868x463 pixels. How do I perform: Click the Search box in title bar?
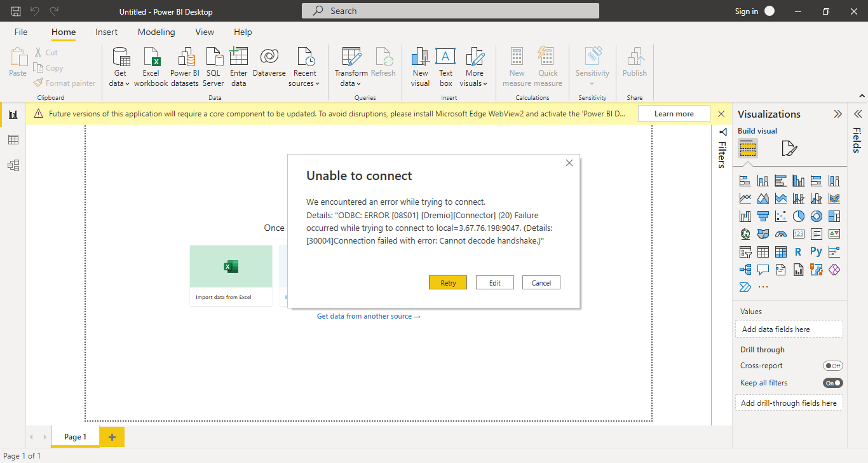[x=451, y=11]
